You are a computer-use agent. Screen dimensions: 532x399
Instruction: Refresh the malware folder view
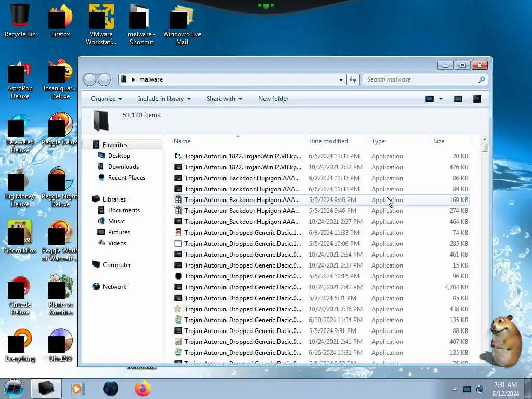coord(353,79)
